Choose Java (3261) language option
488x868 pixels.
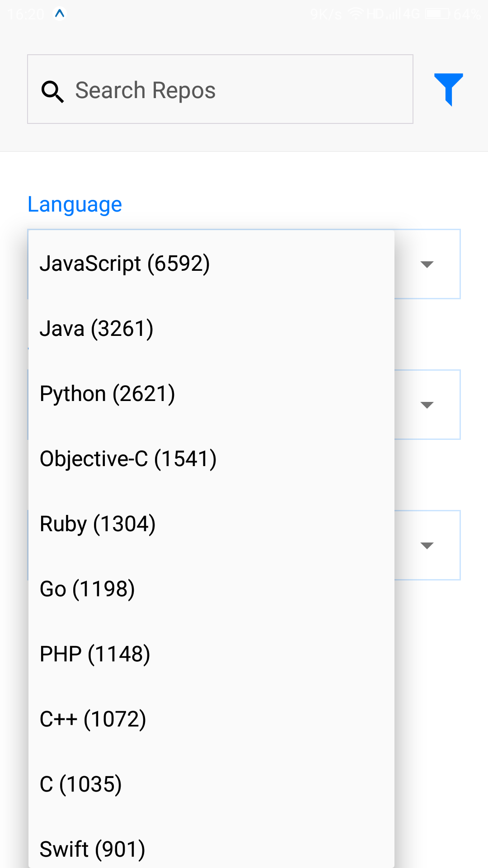click(97, 329)
